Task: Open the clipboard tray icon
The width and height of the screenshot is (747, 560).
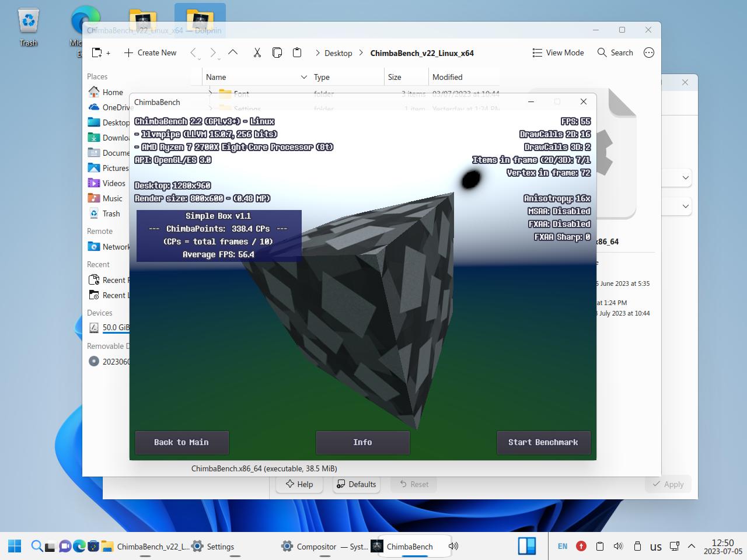Action: [599, 547]
